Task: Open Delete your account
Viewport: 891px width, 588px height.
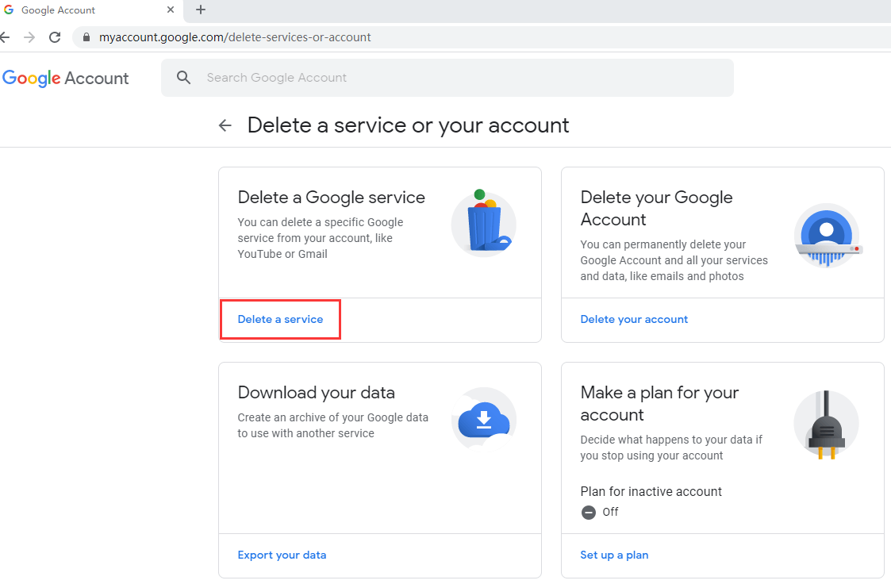Action: 634,319
